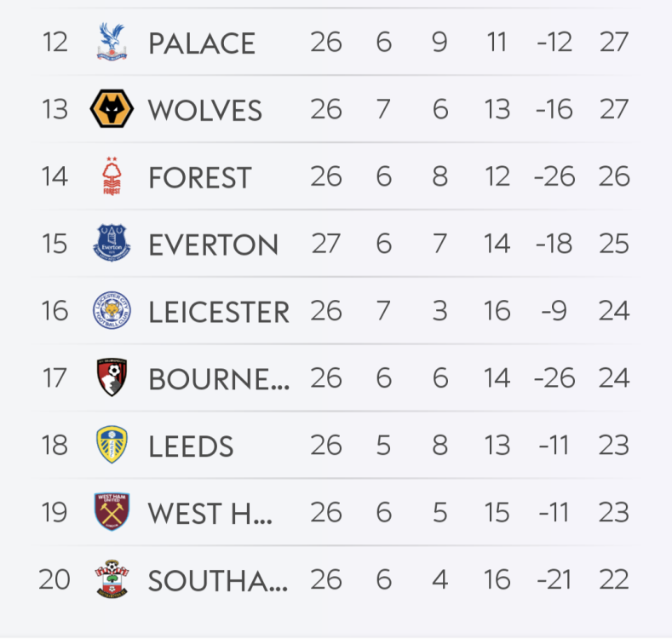Image resolution: width=672 pixels, height=639 pixels.
Task: Click the truncated SOUTHA… team name
Action: coord(218,580)
